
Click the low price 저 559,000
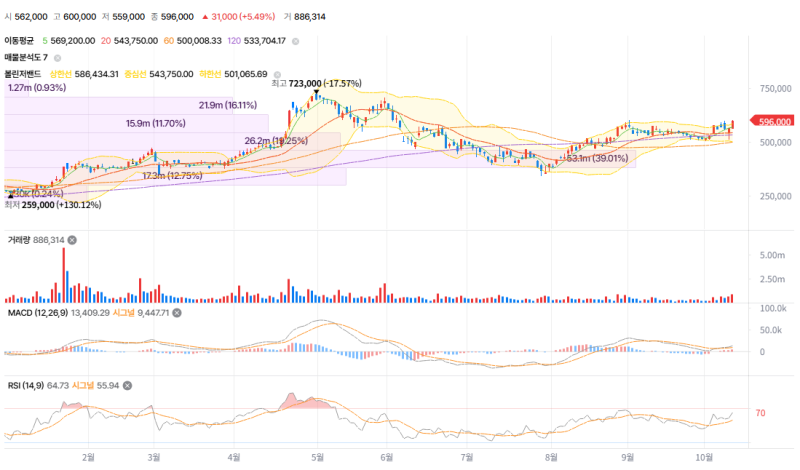pyautogui.click(x=123, y=17)
